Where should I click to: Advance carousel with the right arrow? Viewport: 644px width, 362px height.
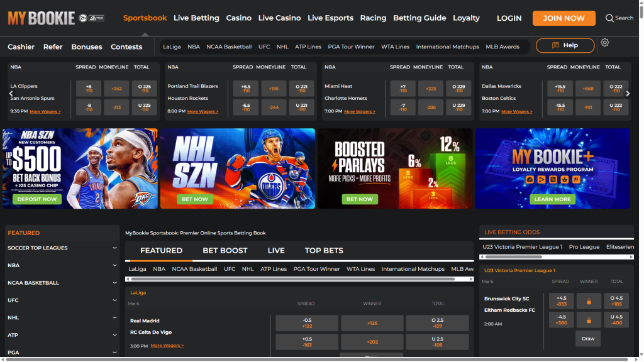click(628, 92)
